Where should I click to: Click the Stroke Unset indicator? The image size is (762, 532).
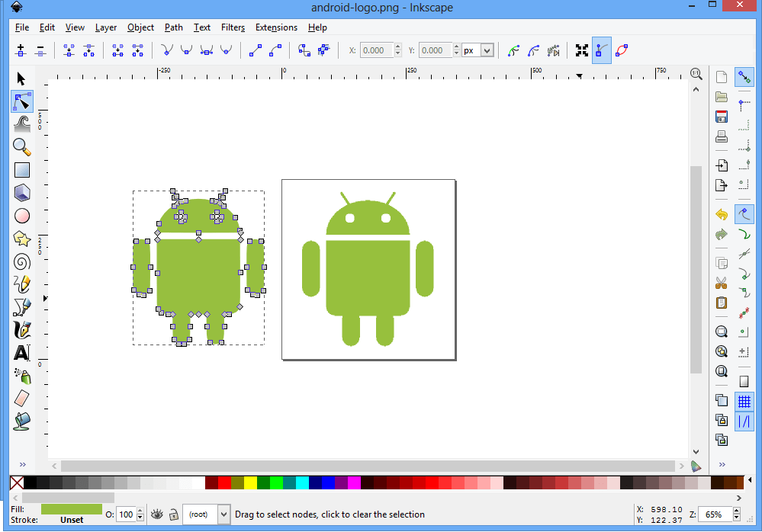[x=72, y=520]
